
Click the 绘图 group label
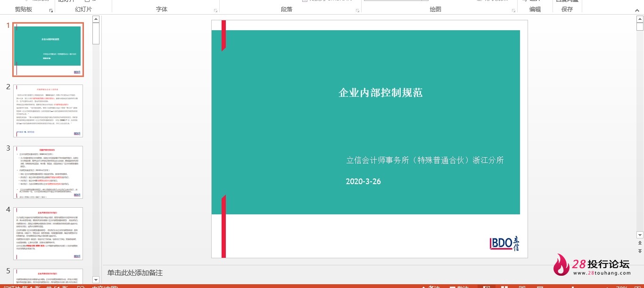click(x=436, y=9)
